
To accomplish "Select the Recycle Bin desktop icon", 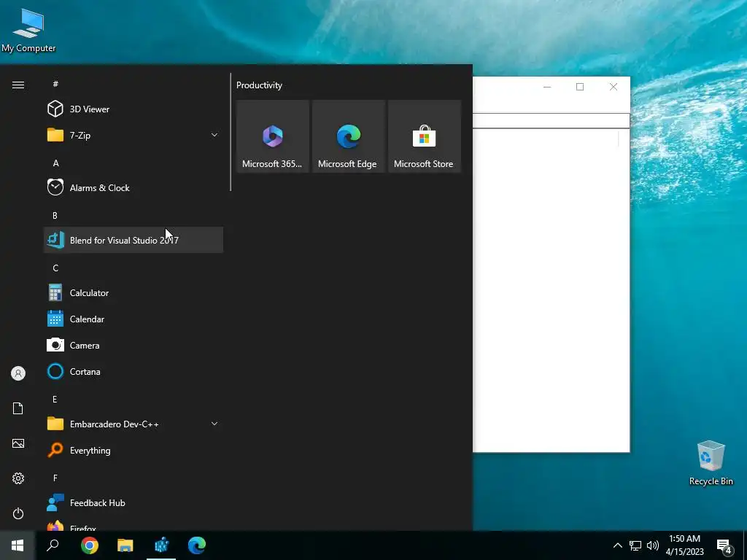I will [x=711, y=463].
